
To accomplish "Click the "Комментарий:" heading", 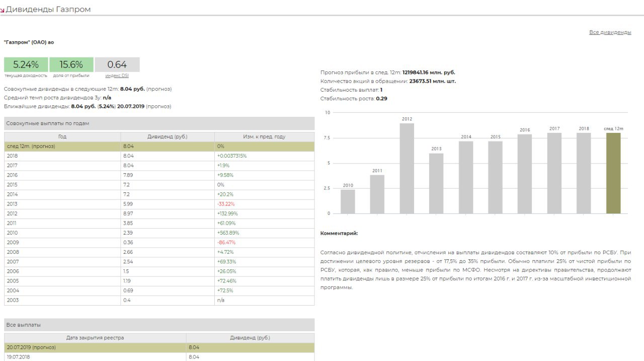I will click(339, 233).
